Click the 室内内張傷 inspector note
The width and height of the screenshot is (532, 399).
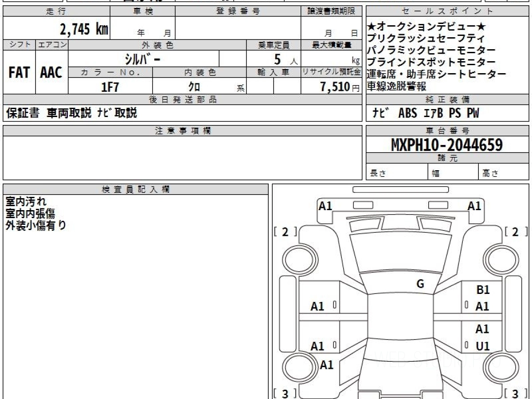tap(30, 214)
